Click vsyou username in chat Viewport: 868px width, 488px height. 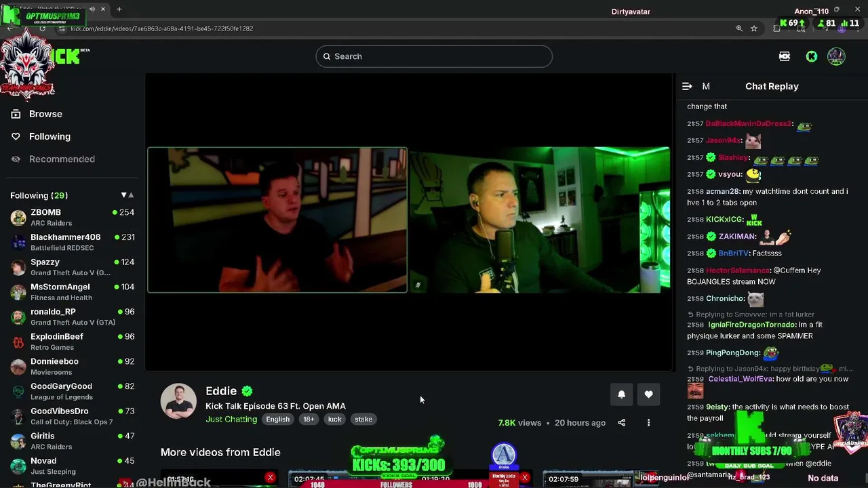(730, 174)
